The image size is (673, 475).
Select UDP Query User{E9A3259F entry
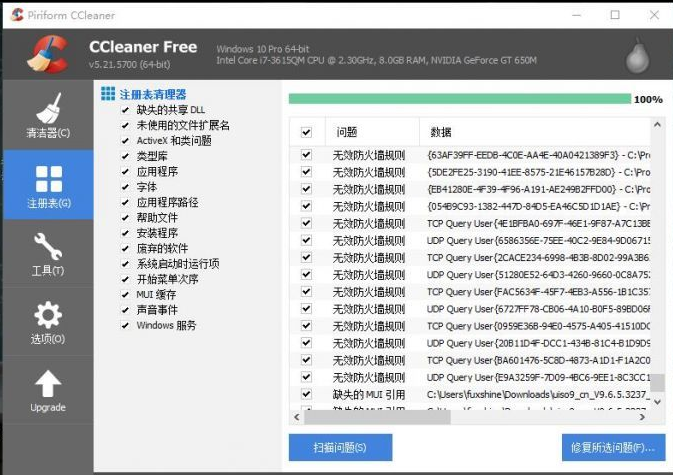[x=538, y=378]
